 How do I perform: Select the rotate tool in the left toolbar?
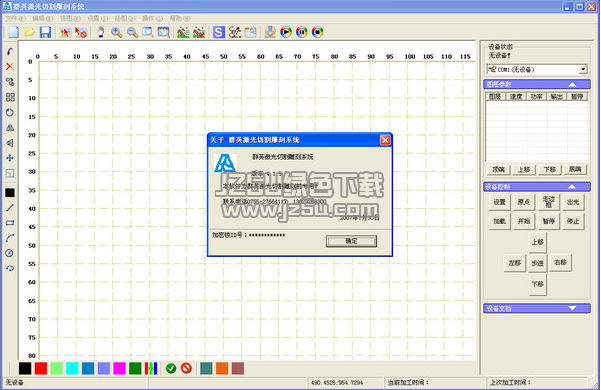click(x=10, y=112)
